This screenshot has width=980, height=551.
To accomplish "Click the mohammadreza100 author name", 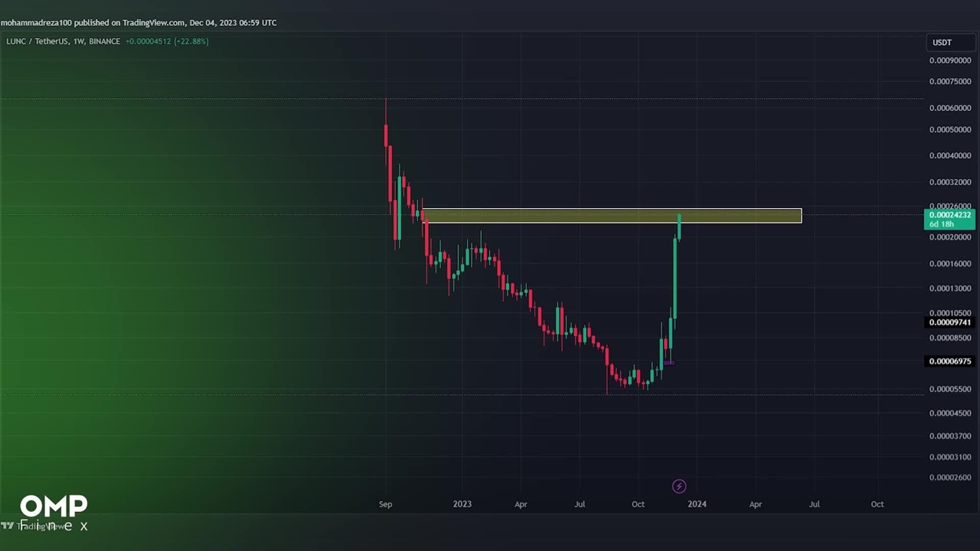I will pos(36,23).
